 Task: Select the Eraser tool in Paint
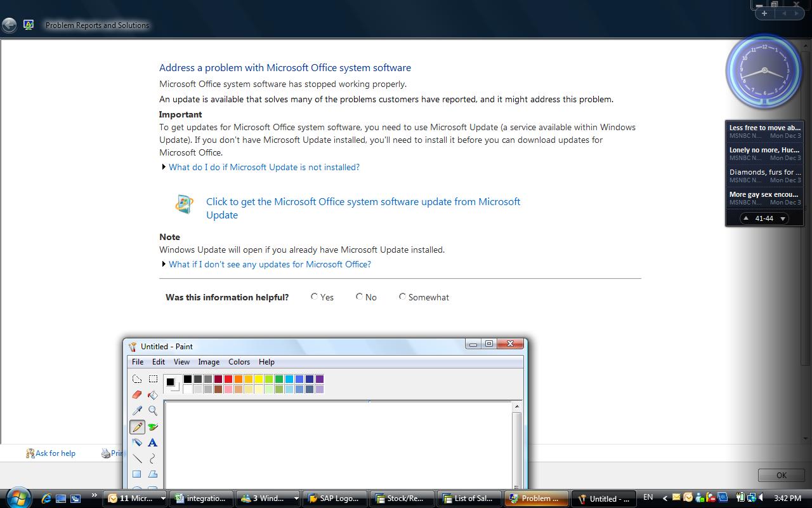(x=137, y=395)
